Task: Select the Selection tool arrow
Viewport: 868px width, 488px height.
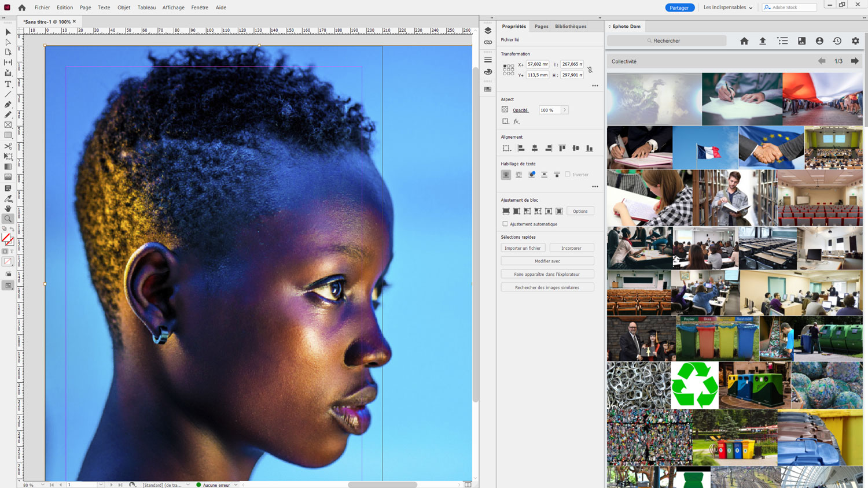Action: [8, 32]
